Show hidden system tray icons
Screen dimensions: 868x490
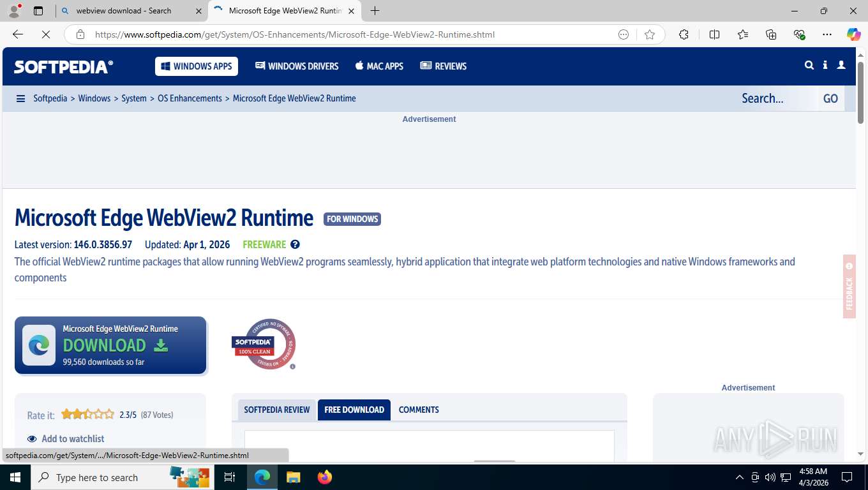[739, 477]
